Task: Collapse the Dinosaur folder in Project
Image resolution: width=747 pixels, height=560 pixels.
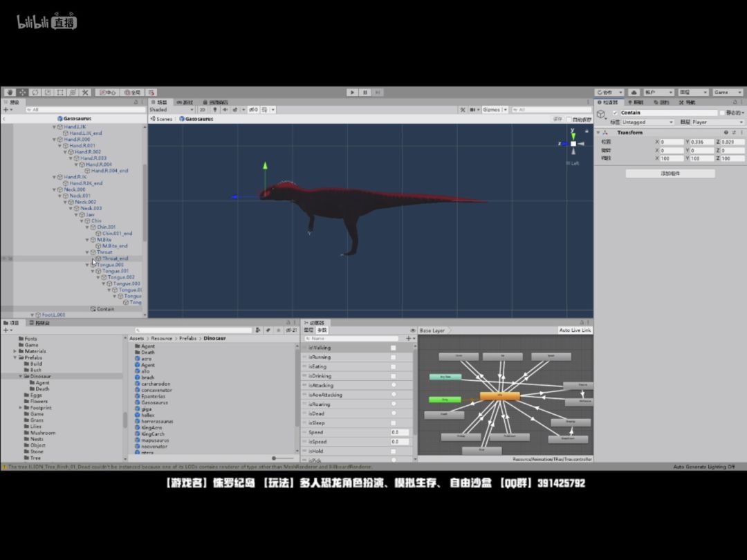Action: click(21, 376)
